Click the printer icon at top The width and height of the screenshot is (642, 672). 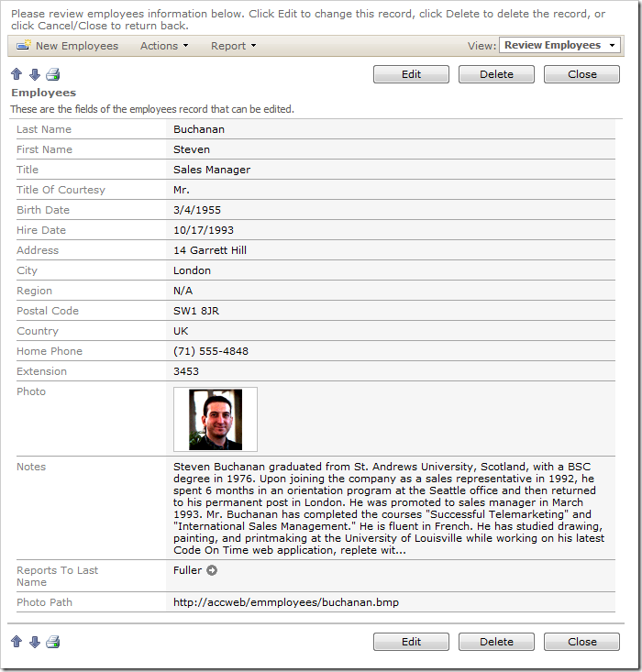coord(53,74)
